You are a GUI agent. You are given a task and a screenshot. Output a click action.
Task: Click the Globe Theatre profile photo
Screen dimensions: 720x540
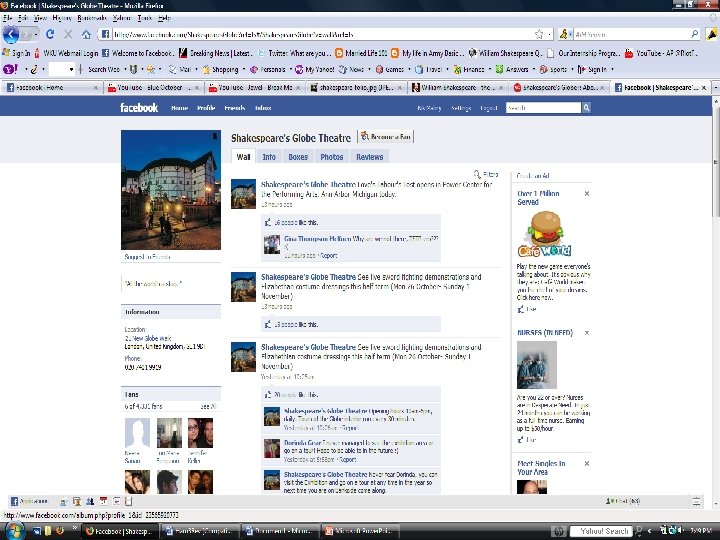tap(171, 190)
